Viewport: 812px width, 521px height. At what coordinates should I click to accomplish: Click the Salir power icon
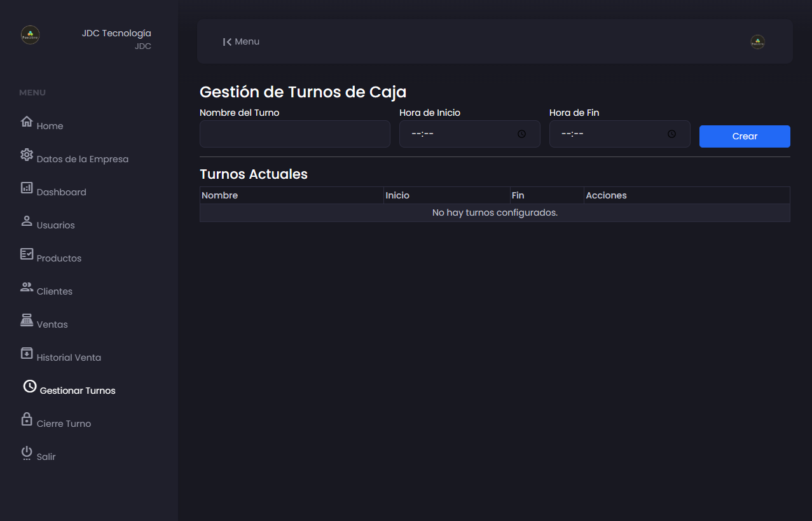click(27, 452)
